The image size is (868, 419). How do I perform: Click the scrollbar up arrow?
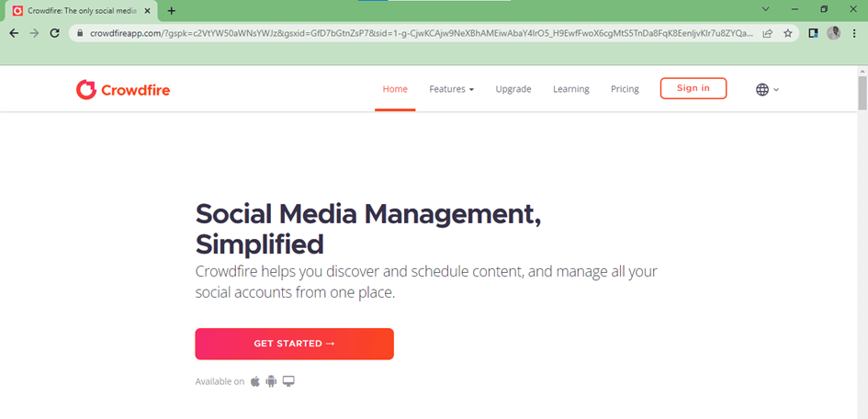(862, 71)
